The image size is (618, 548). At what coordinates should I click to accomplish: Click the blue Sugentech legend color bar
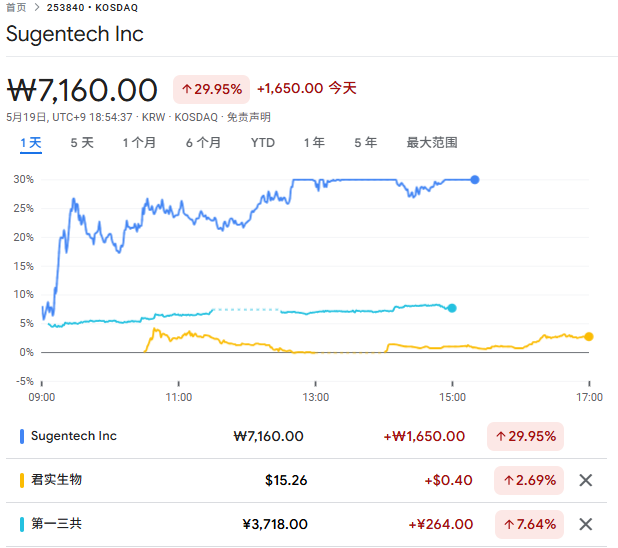[x=22, y=436]
